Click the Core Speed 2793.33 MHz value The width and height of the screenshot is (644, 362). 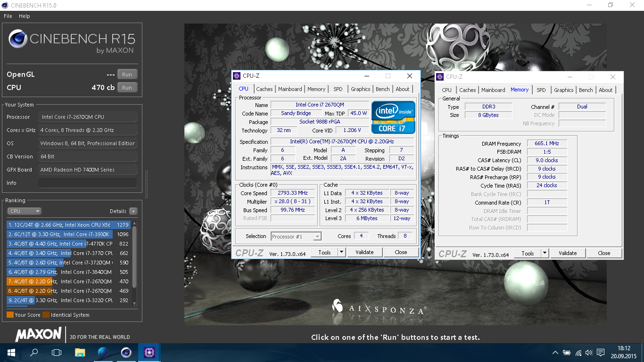pyautogui.click(x=294, y=193)
